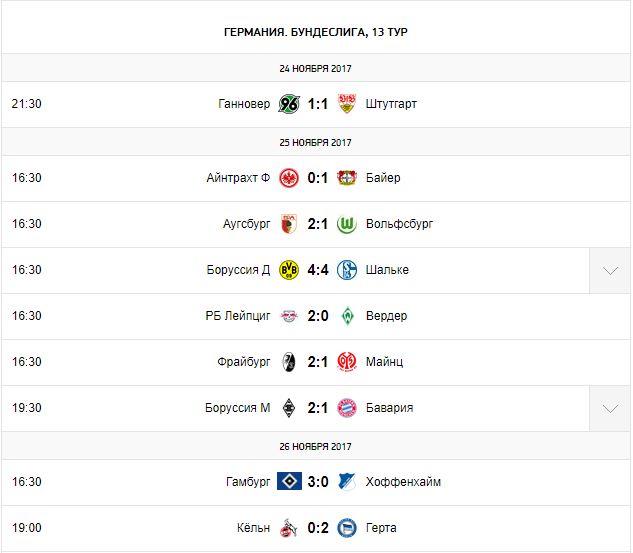This screenshot has width=633, height=553.
Task: Click the Hoffenheim club logo
Action: [347, 482]
